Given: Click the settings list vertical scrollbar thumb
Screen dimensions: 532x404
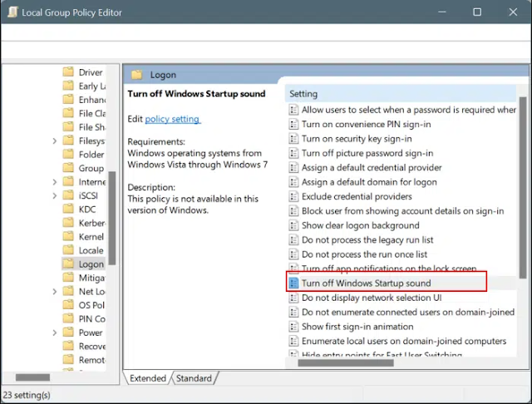Looking at the screenshot, I should [523, 187].
